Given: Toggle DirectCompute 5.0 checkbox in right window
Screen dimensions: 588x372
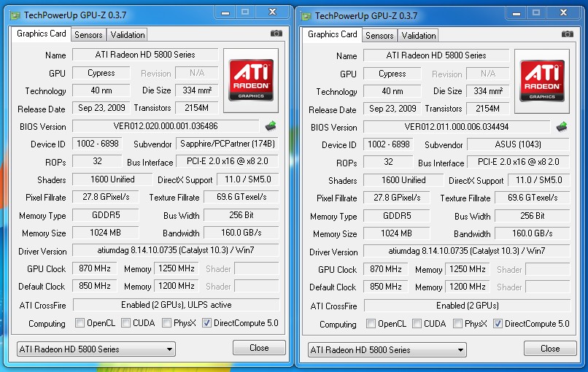Looking at the screenshot, I should coord(498,324).
